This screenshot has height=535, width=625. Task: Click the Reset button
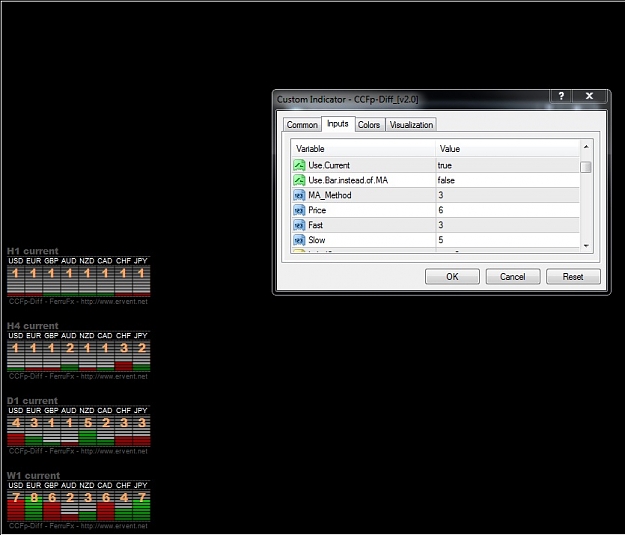coord(573,277)
